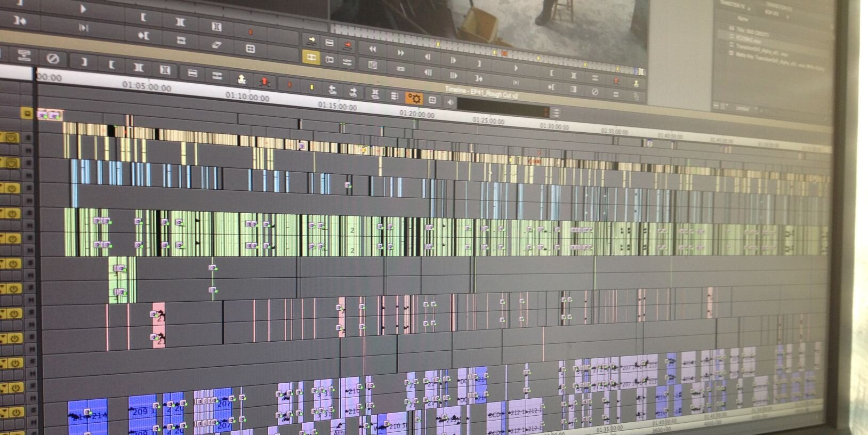Click yellow Lift in the timeline toolbar

[x=242, y=79]
